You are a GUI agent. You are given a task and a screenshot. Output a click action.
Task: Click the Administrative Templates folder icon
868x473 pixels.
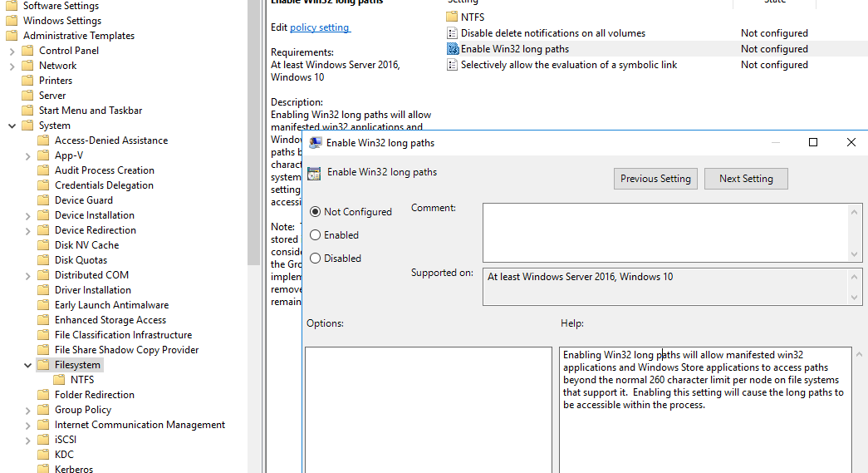click(12, 36)
